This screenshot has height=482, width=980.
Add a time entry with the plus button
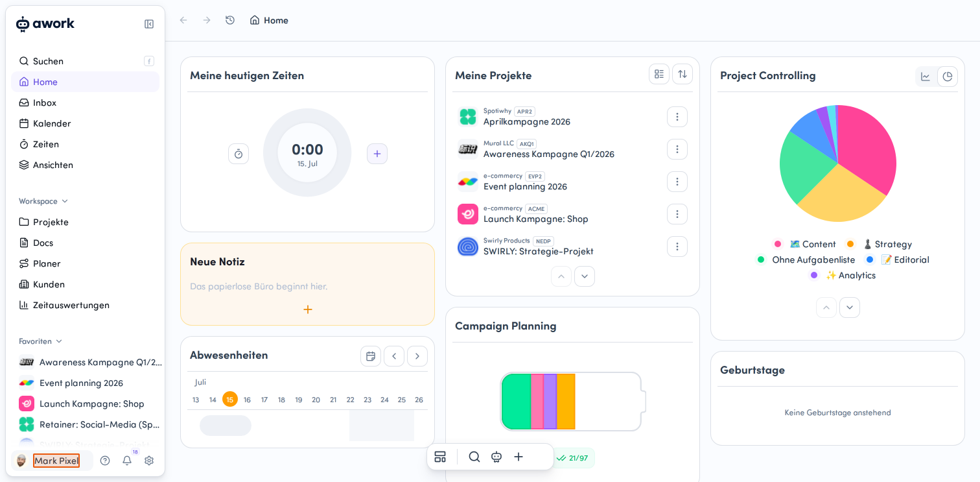click(377, 154)
